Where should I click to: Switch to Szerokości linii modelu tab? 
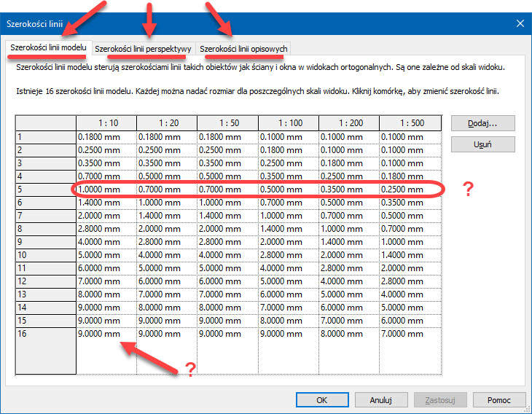coord(50,48)
